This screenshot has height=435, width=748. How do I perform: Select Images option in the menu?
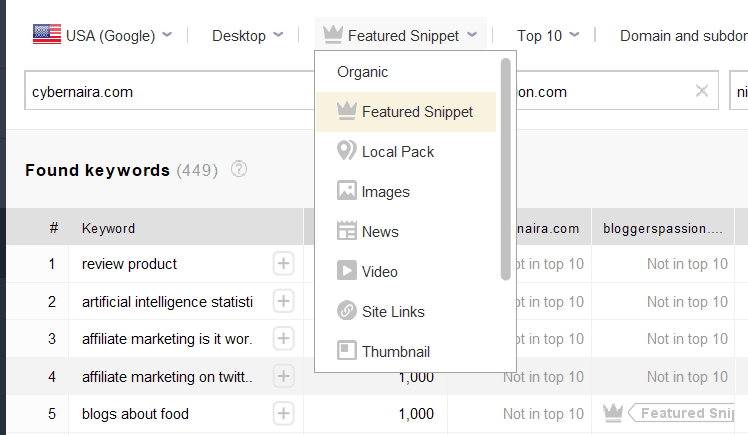385,192
